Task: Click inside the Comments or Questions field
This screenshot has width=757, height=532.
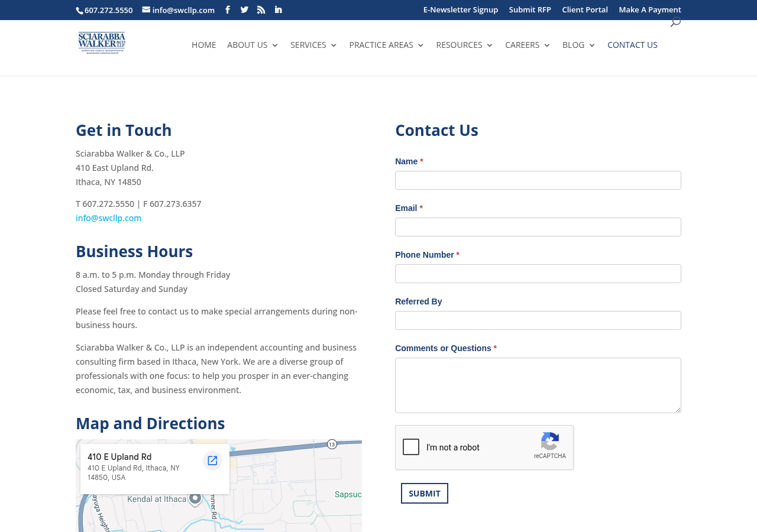Action: (x=538, y=384)
